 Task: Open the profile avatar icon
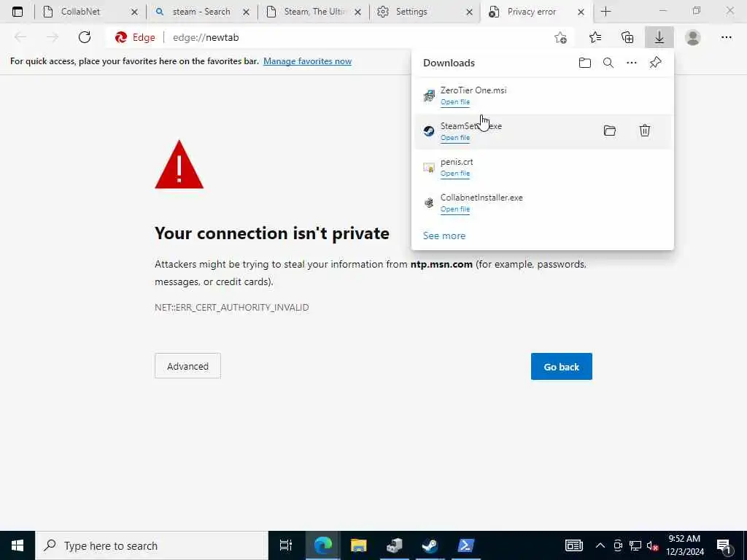tap(693, 37)
